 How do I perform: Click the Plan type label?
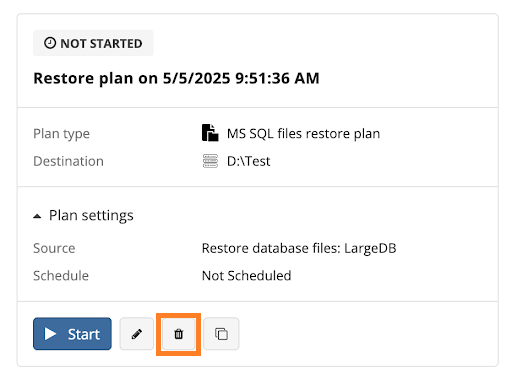point(61,134)
